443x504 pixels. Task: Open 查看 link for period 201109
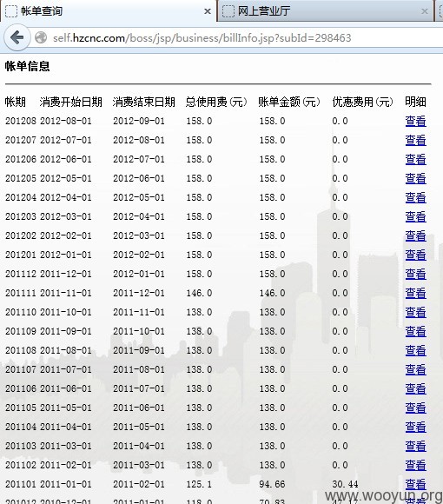click(415, 331)
